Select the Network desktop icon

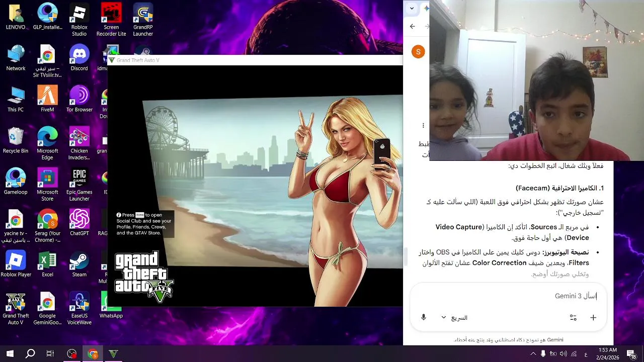(16, 58)
